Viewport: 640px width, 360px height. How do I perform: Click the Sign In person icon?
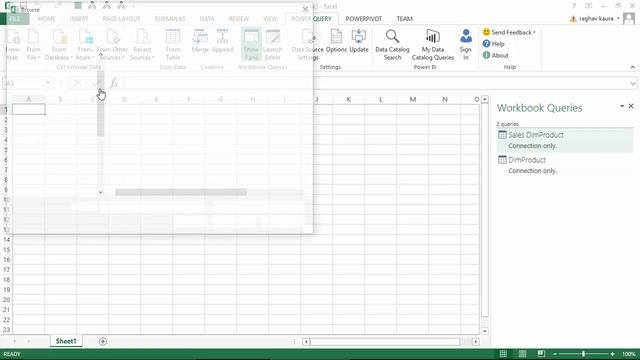(466, 36)
